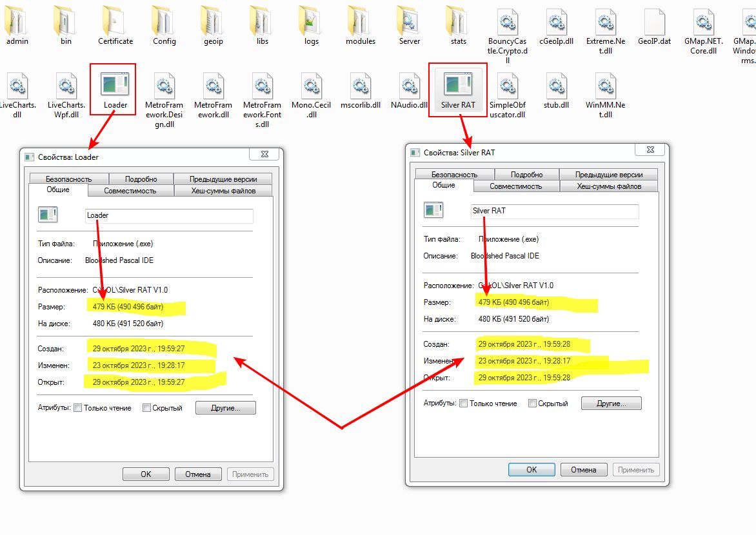Toggle 'Скрытый' in Loader properties

tap(146, 408)
